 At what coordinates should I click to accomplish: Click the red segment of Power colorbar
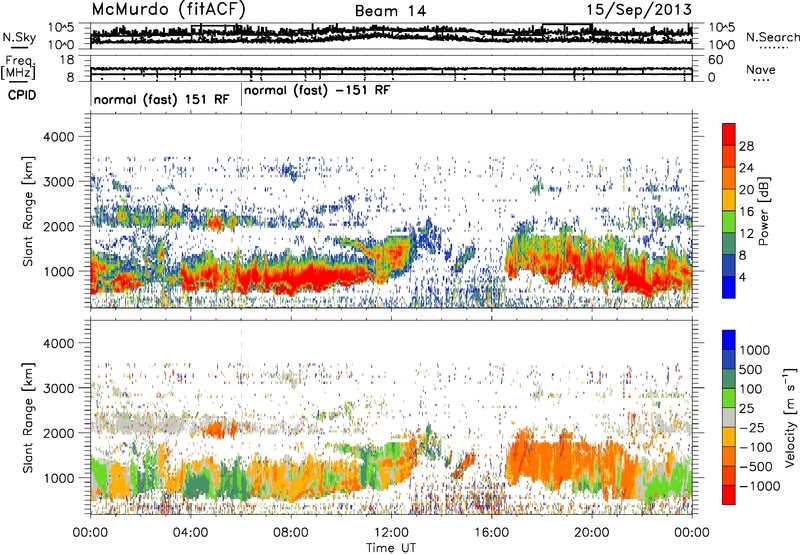tap(729, 135)
